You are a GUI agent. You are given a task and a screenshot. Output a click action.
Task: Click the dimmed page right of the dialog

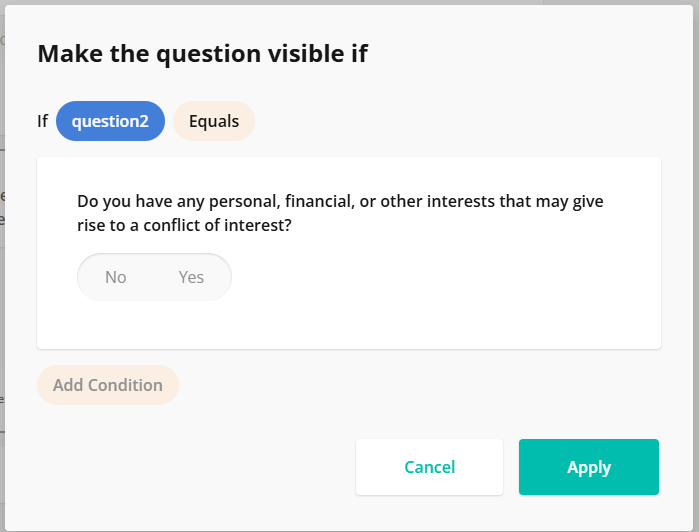695,300
